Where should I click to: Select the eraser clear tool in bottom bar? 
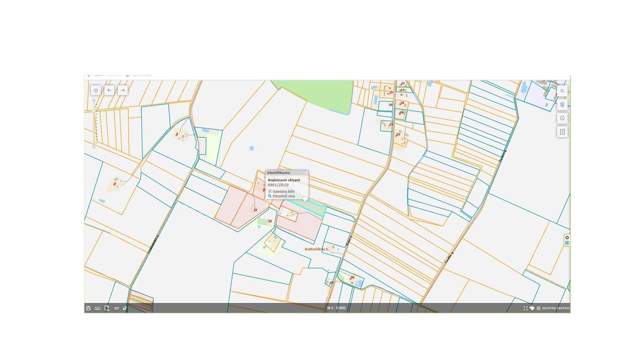(x=125, y=308)
